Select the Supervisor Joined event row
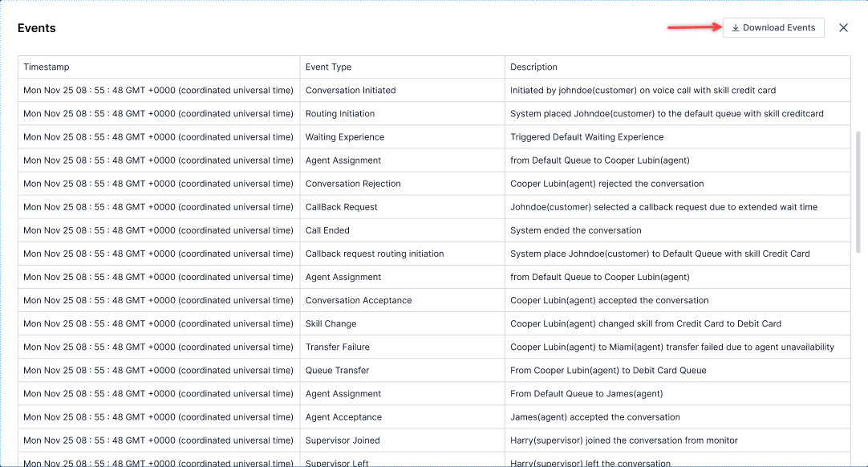868x467 pixels. [343, 441]
